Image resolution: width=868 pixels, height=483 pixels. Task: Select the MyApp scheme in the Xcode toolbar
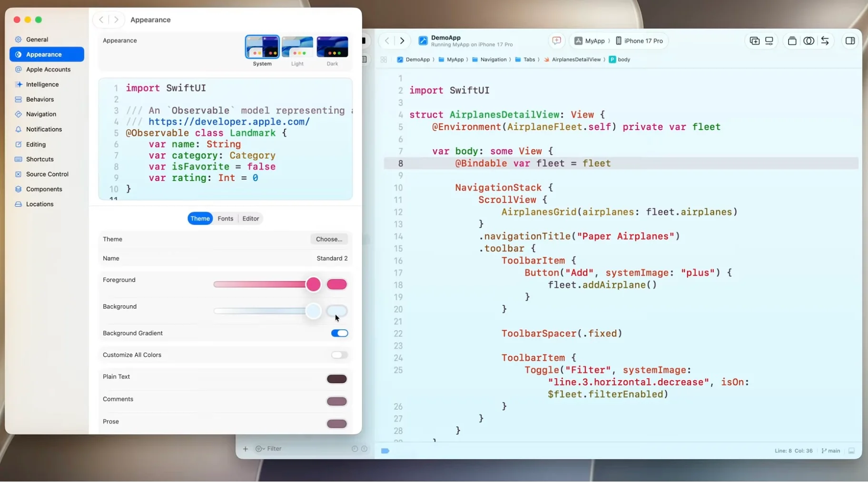pyautogui.click(x=590, y=41)
